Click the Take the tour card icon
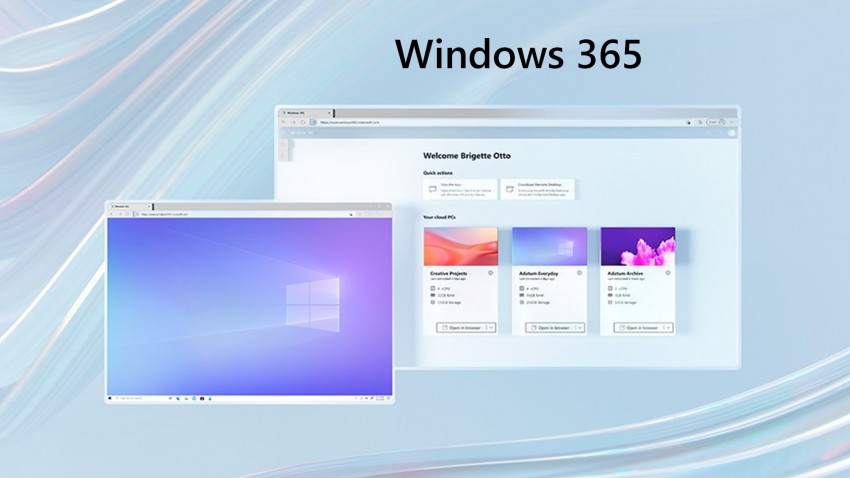 click(x=433, y=189)
